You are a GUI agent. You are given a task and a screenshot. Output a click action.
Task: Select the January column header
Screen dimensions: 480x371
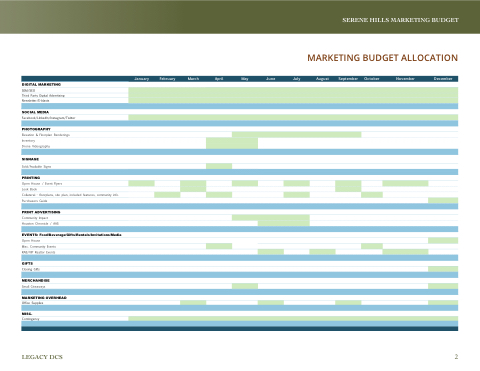141,79
